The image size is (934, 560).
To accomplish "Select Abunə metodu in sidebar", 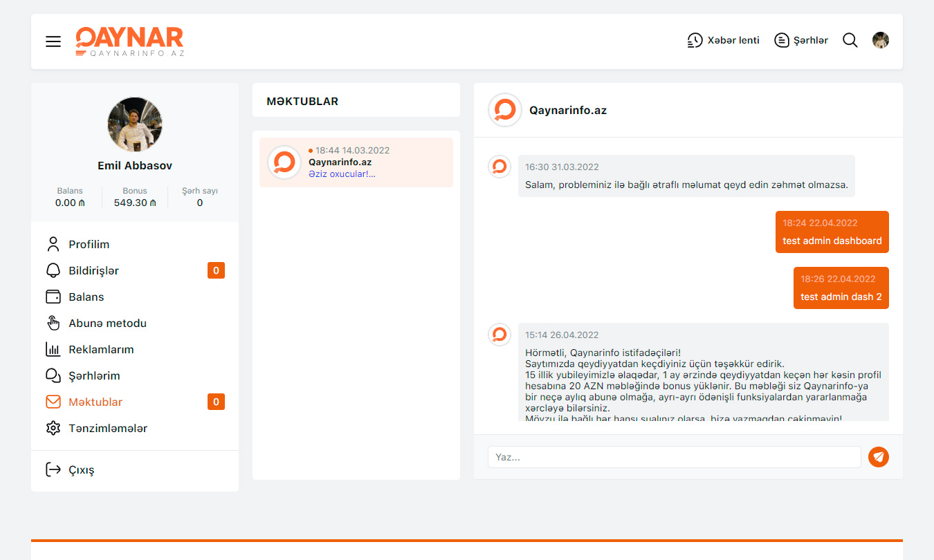I will point(107,323).
